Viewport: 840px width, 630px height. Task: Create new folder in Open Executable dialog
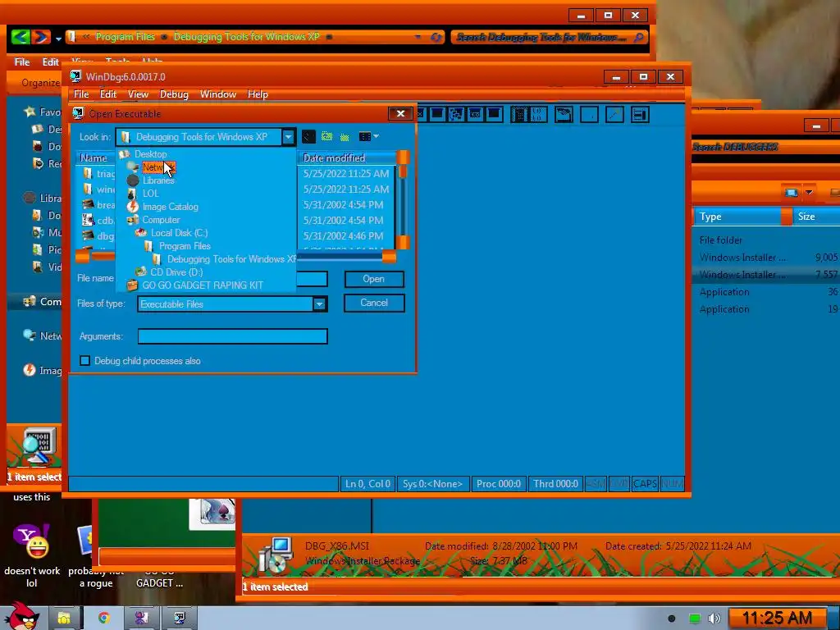[345, 137]
